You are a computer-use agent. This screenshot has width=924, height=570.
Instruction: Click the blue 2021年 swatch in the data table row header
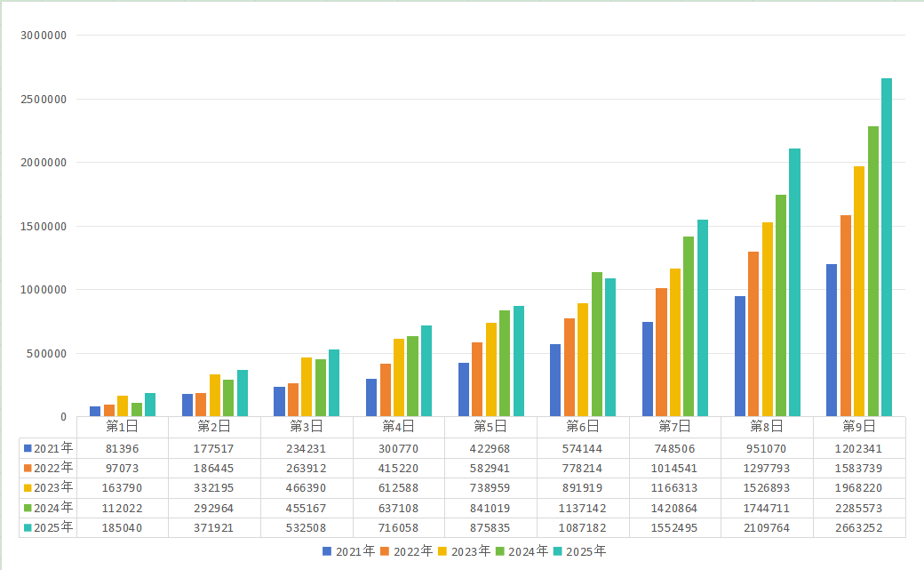[x=28, y=448]
